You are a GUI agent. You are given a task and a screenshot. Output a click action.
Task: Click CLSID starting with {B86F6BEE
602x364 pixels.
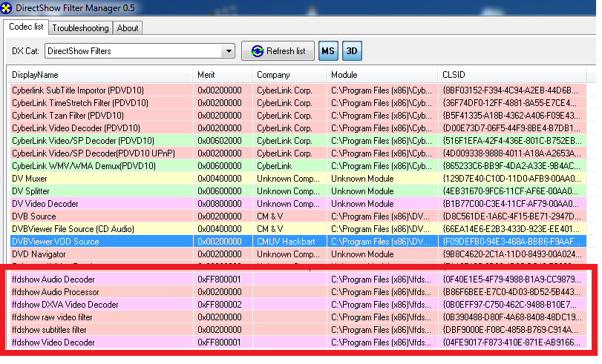(511, 292)
